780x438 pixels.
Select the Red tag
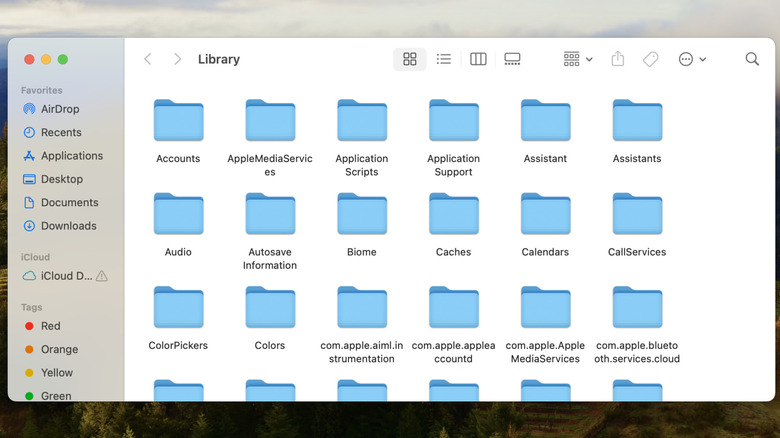[x=50, y=326]
